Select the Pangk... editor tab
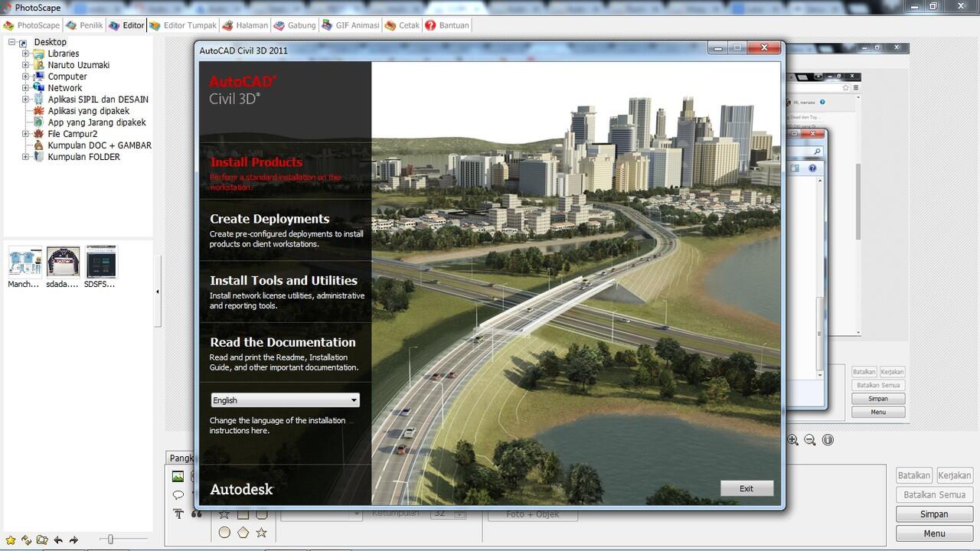980x551 pixels. pyautogui.click(x=180, y=458)
